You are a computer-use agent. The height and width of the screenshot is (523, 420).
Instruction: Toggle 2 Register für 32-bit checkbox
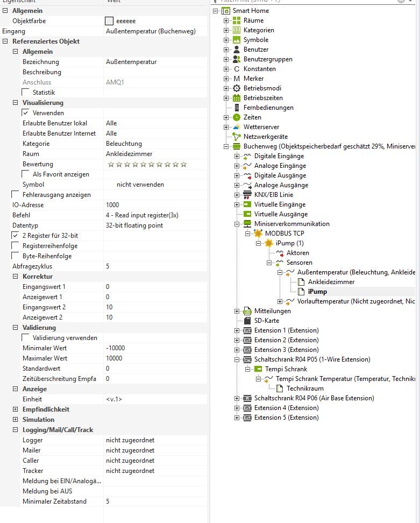(x=15, y=235)
